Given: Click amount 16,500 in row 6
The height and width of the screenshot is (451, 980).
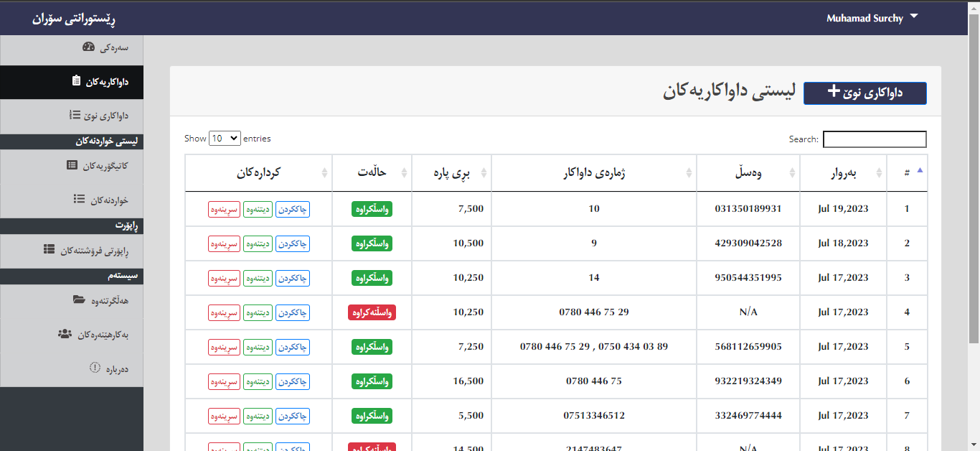Looking at the screenshot, I should 468,381.
